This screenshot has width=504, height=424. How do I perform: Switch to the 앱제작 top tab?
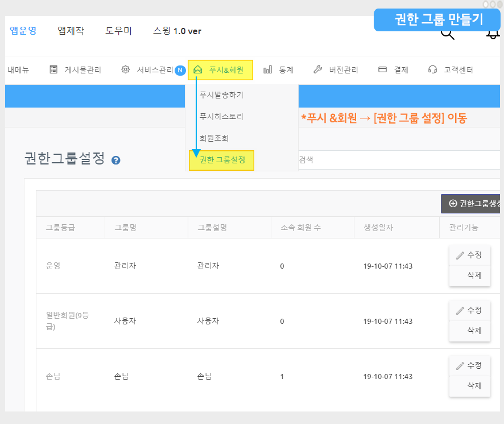pyautogui.click(x=71, y=31)
